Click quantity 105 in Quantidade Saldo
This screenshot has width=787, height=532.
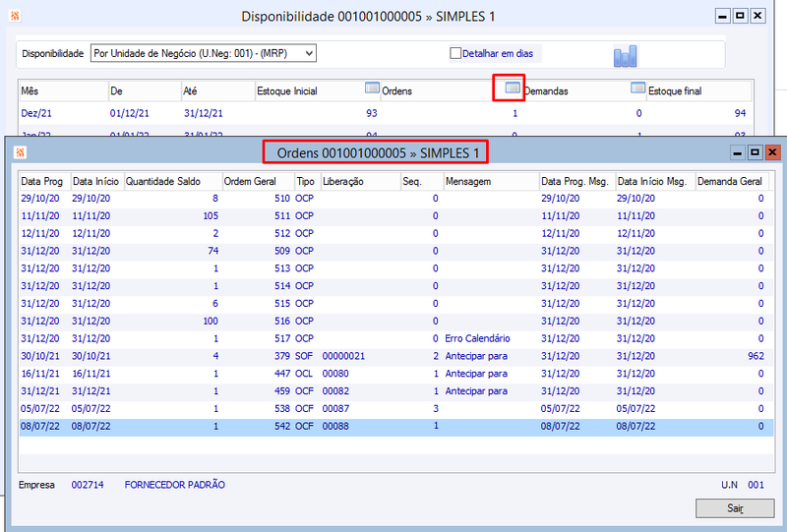tap(211, 215)
